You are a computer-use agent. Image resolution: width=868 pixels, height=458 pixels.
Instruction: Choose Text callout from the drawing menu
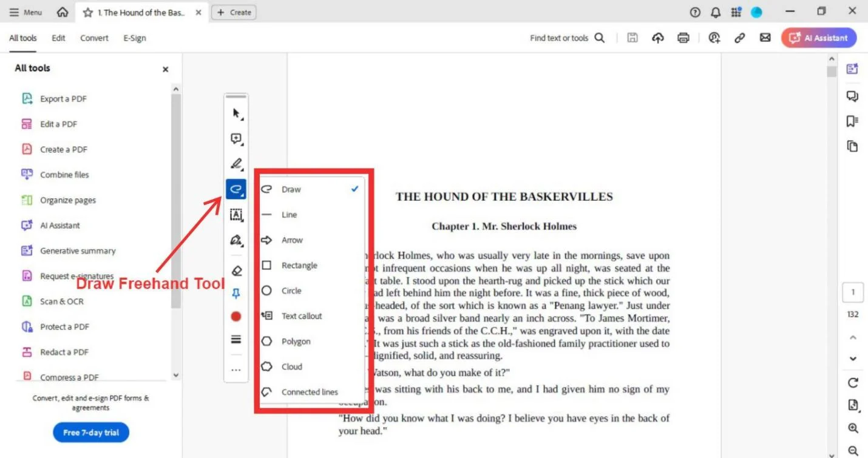pos(310,316)
